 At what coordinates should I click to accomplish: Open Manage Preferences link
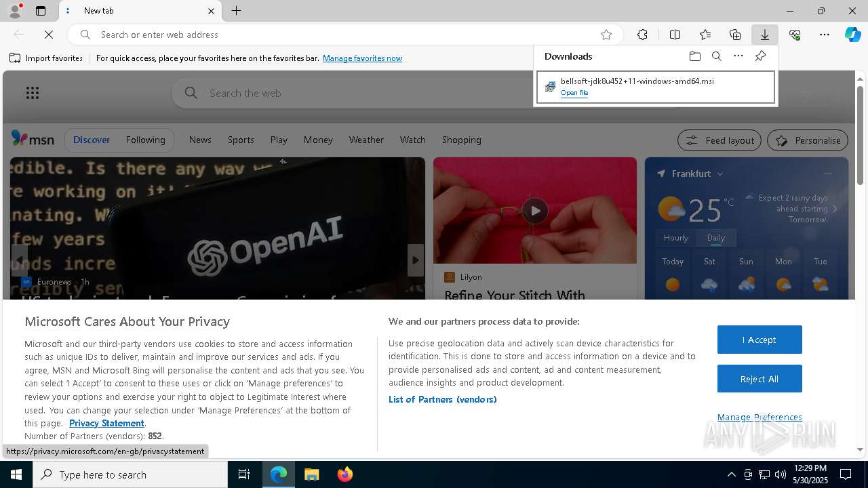759,417
